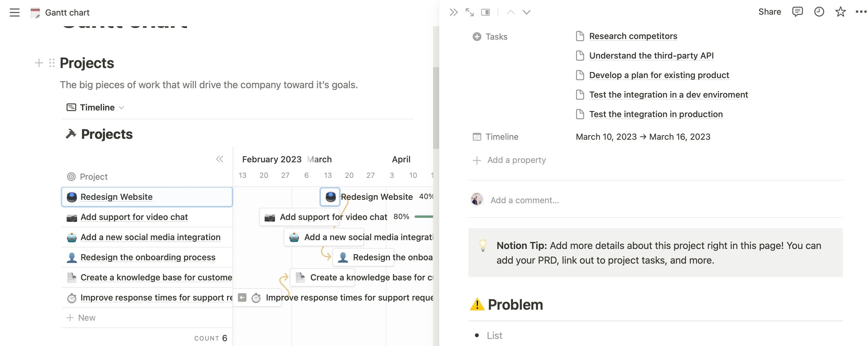
Task: Collapse the project table with the chevrons
Action: coord(220,159)
